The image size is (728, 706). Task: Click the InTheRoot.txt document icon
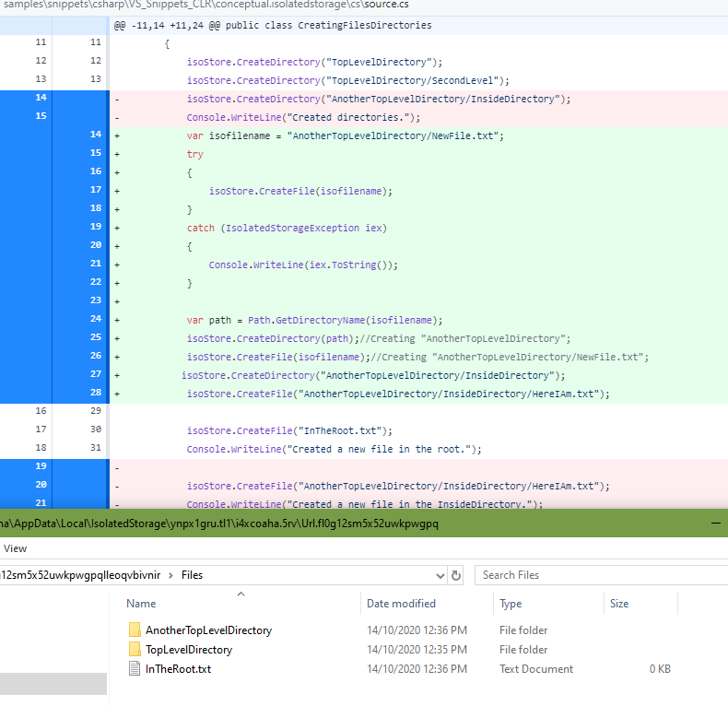tap(135, 668)
